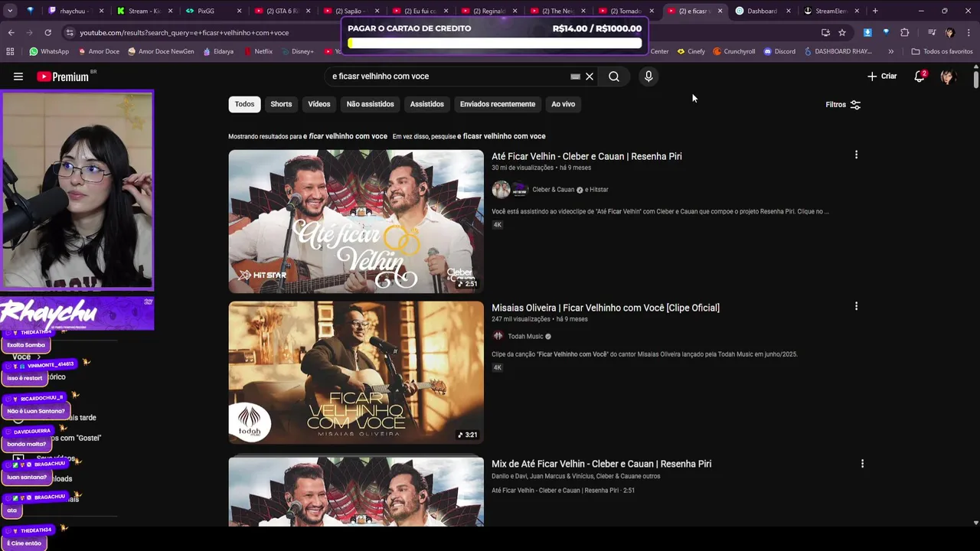Click the magnifier search button
This screenshot has width=980, height=551.
(x=614, y=77)
